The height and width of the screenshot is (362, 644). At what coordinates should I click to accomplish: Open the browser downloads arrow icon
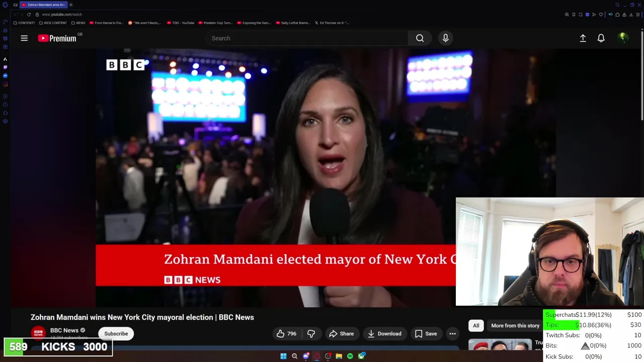point(631,15)
